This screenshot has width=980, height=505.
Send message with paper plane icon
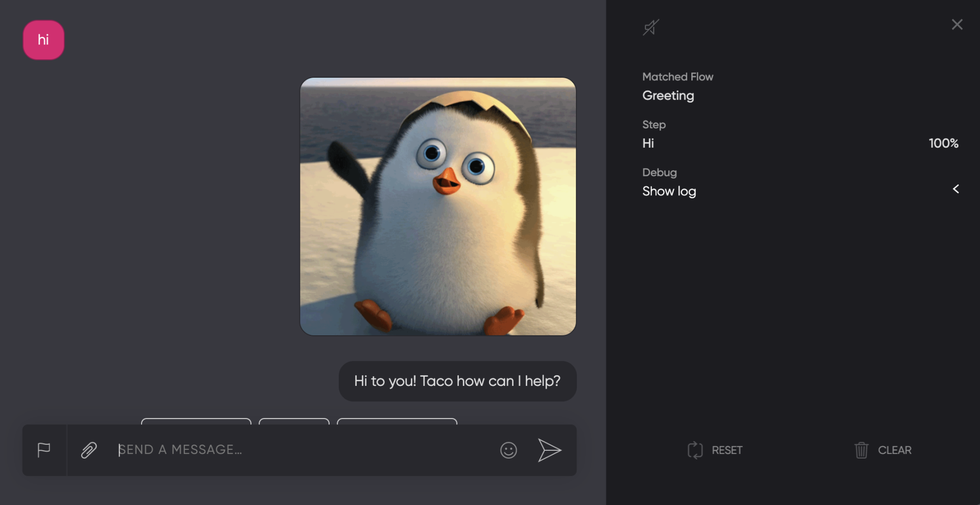coord(549,450)
